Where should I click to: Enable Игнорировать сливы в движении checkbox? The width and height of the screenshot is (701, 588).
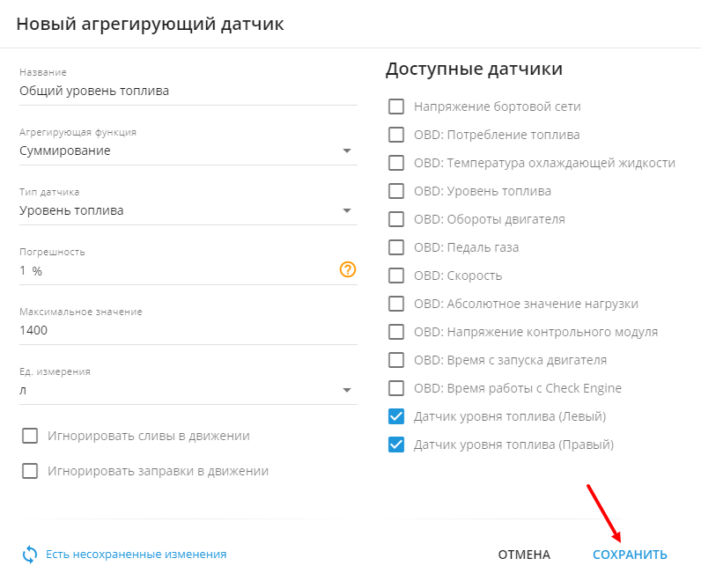[x=30, y=436]
